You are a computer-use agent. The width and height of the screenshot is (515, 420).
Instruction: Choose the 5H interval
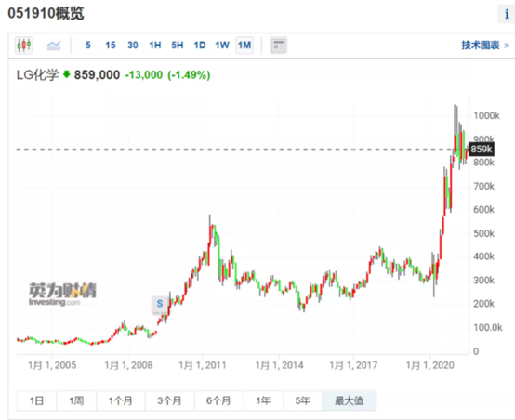pos(178,45)
